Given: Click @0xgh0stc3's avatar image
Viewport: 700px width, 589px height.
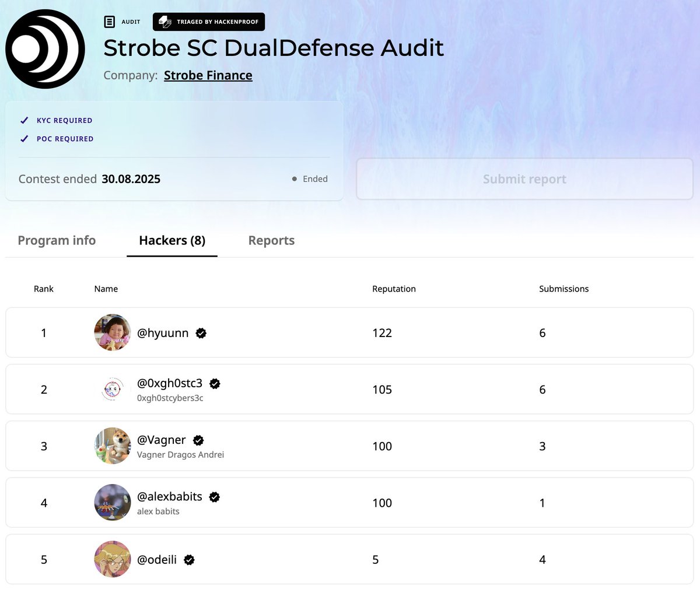Looking at the screenshot, I should [113, 389].
